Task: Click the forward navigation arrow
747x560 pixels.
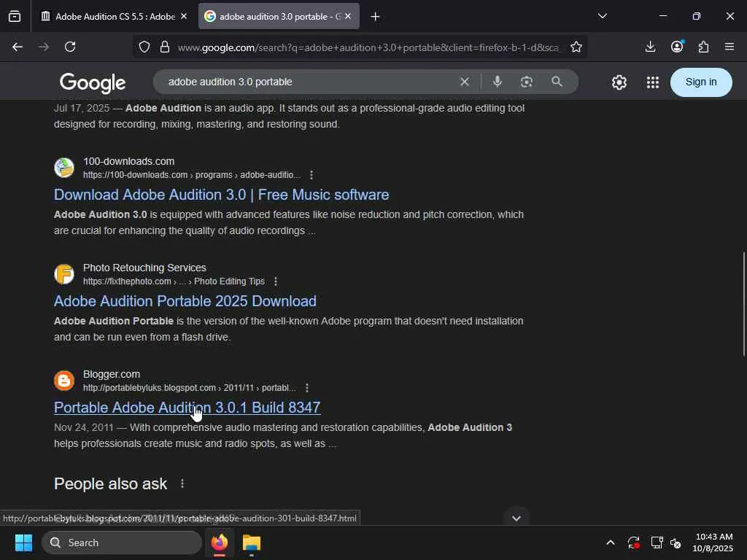Action: coord(44,47)
